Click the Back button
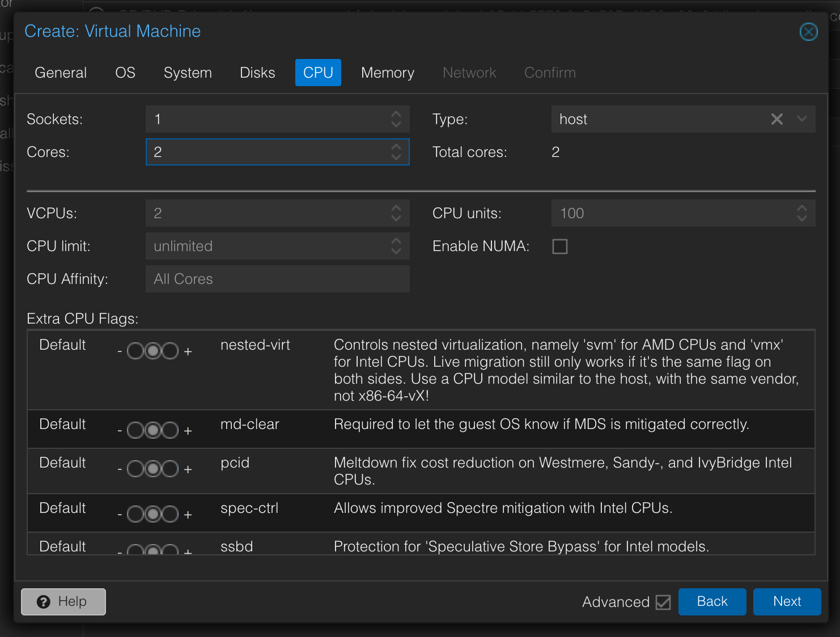Screen dimensions: 840x637 pos(712,601)
